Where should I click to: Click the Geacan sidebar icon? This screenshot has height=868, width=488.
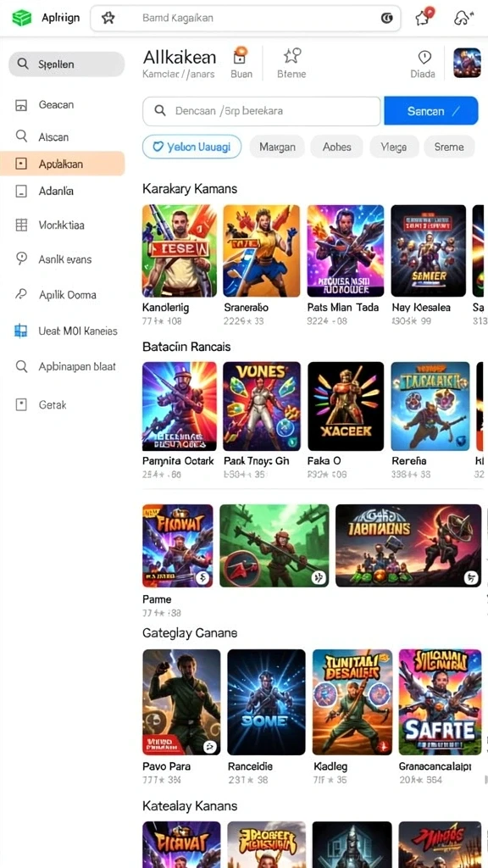coord(21,105)
